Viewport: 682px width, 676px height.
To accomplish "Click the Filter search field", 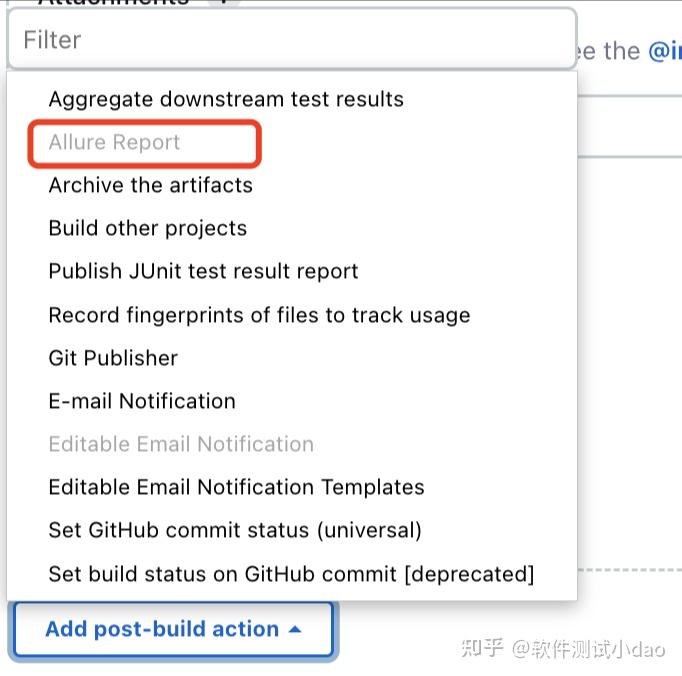I will [291, 40].
